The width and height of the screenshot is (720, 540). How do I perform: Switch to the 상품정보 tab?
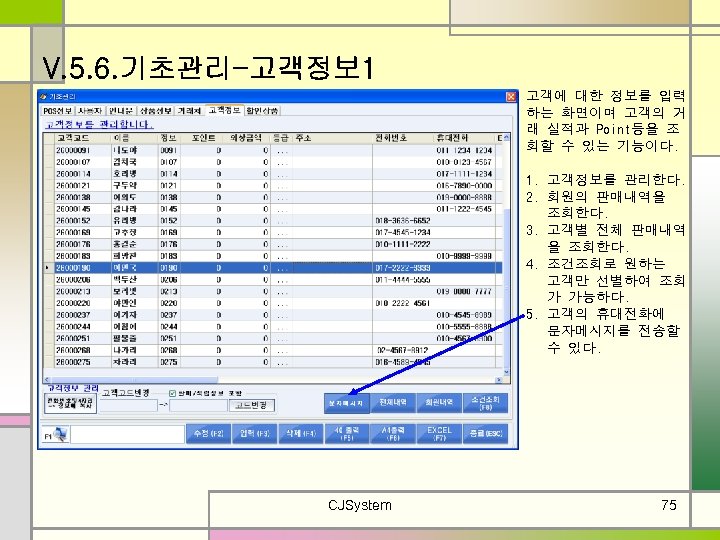156,111
